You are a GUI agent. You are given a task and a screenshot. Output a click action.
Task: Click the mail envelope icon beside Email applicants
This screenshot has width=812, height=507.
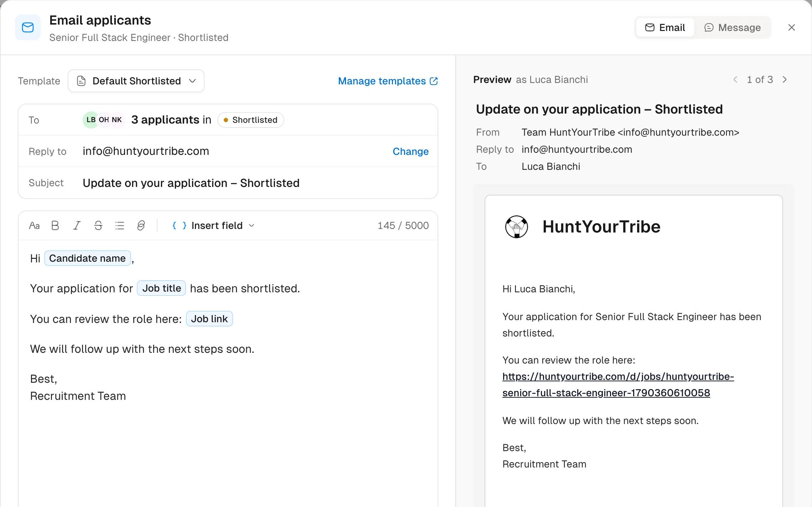pyautogui.click(x=28, y=27)
